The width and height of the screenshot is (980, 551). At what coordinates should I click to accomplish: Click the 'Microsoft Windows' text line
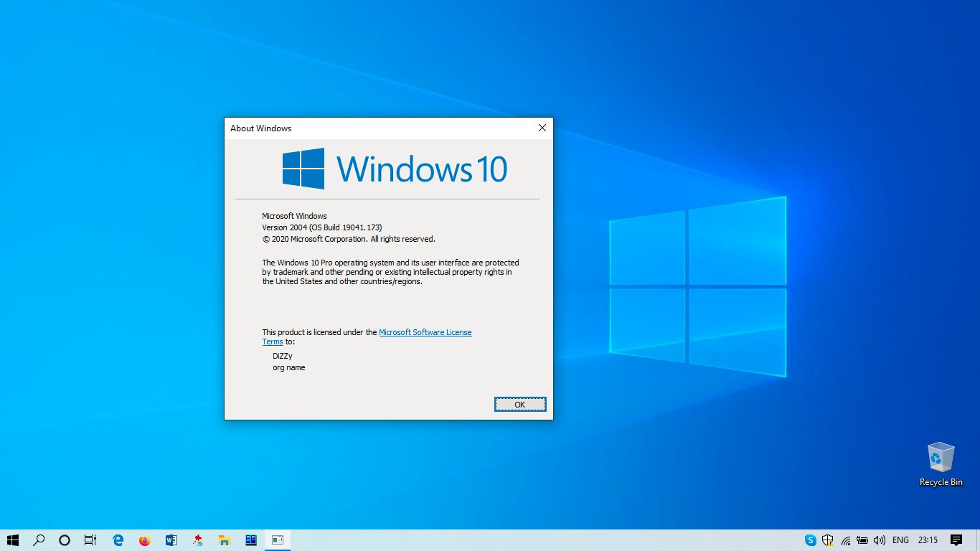coord(294,216)
